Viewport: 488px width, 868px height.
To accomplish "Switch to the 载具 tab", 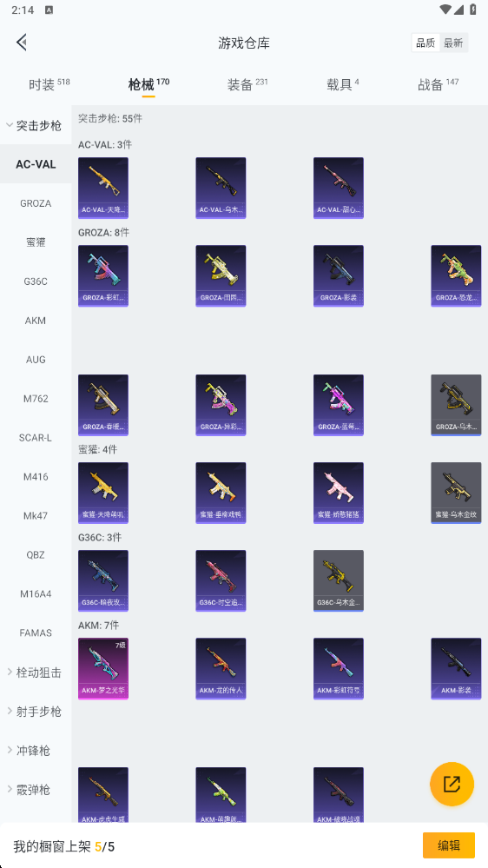I will [x=342, y=84].
